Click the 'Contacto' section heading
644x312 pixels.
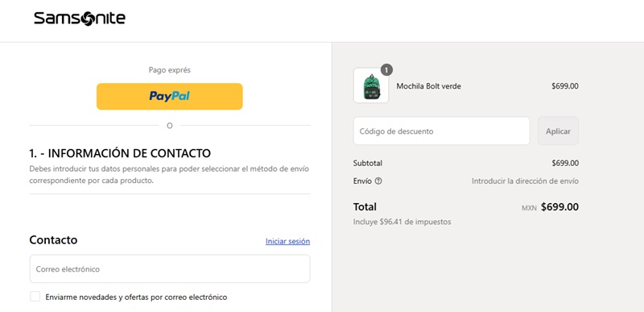53,239
